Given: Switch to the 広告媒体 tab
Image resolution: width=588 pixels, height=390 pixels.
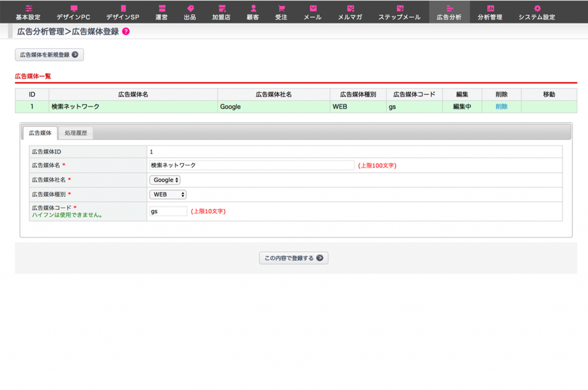Looking at the screenshot, I should [40, 132].
